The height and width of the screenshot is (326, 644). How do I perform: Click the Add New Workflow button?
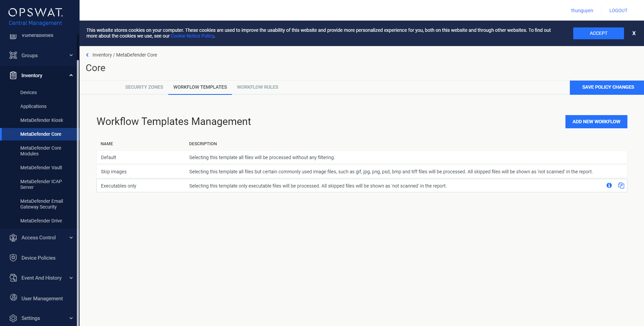(x=596, y=122)
